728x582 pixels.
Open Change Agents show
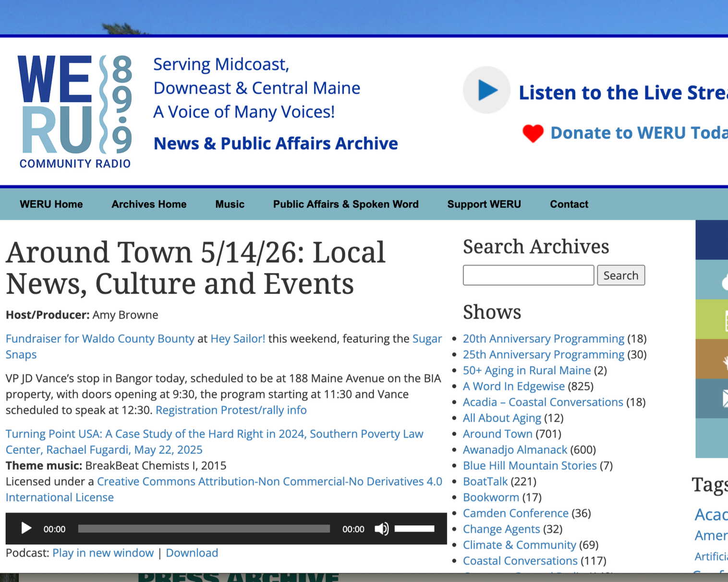(501, 529)
